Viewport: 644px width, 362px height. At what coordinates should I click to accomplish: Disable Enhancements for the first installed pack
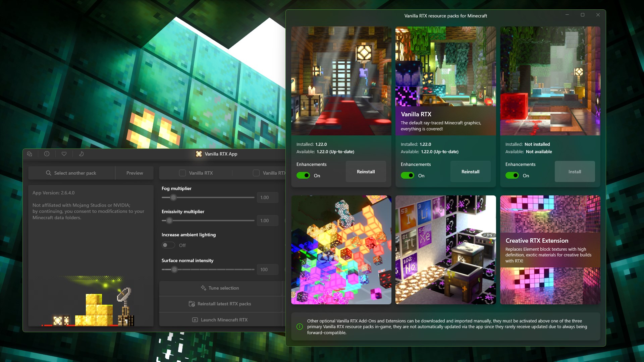pos(303,175)
